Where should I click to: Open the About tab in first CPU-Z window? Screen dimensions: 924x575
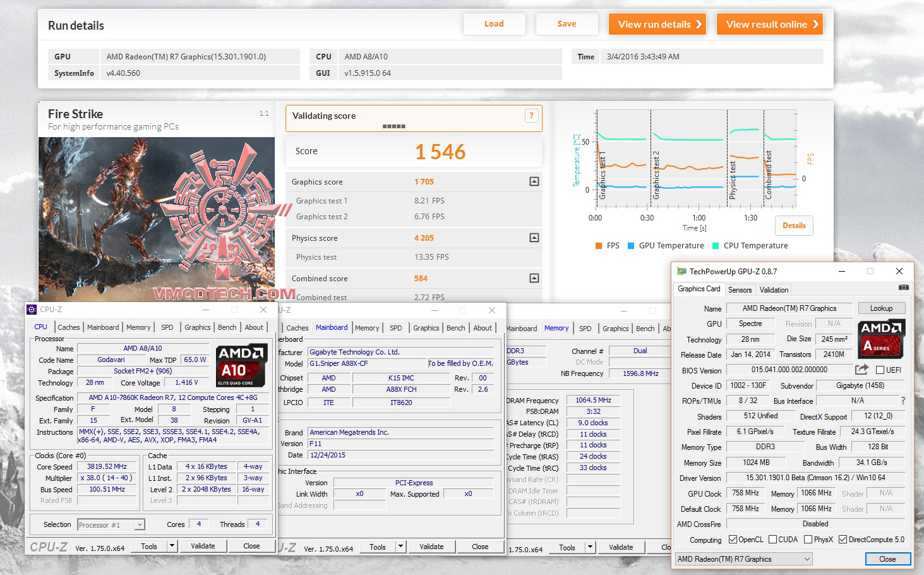point(254,327)
